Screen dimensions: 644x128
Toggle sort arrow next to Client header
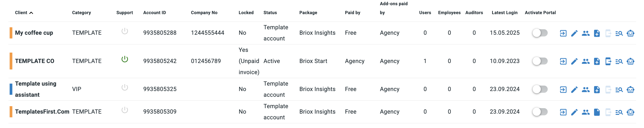(x=31, y=13)
